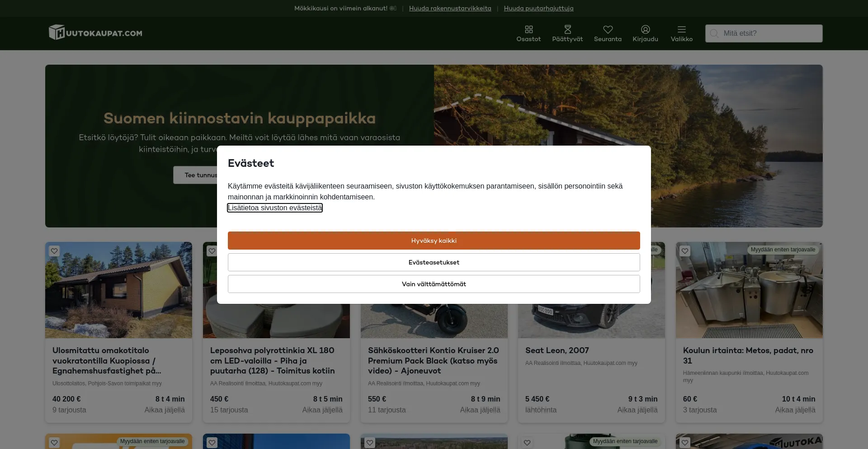
Task: Open Lisätietoa sivuston evästeistä link
Action: click(275, 208)
